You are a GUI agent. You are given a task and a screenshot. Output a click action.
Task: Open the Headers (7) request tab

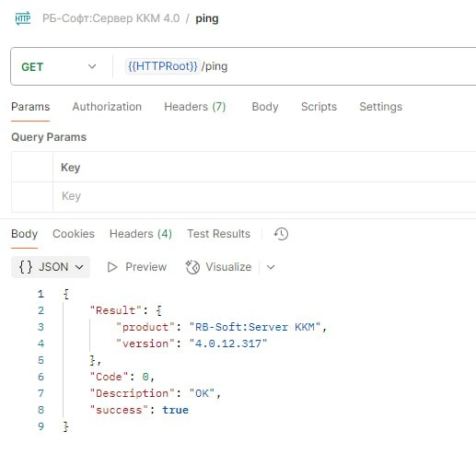195,107
